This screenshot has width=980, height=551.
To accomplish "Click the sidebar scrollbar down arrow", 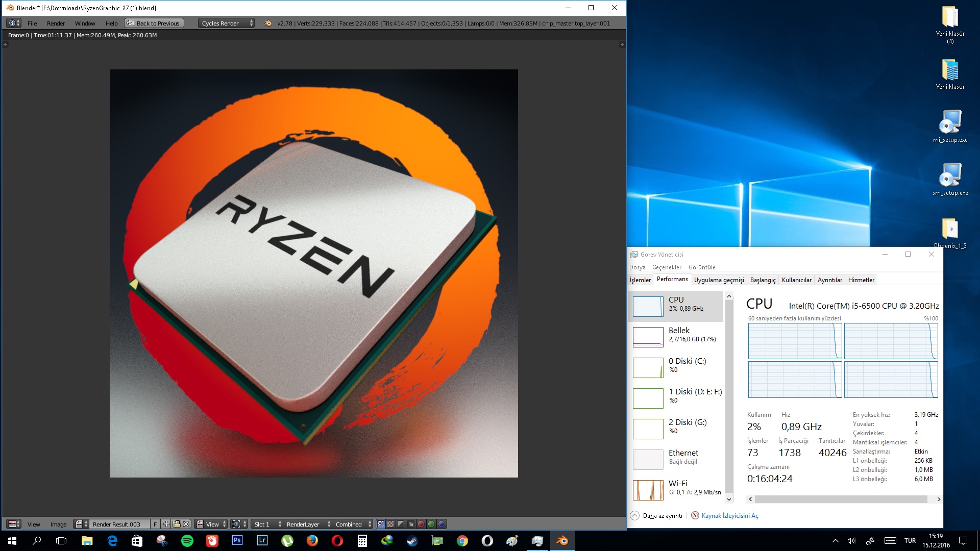I will [729, 499].
